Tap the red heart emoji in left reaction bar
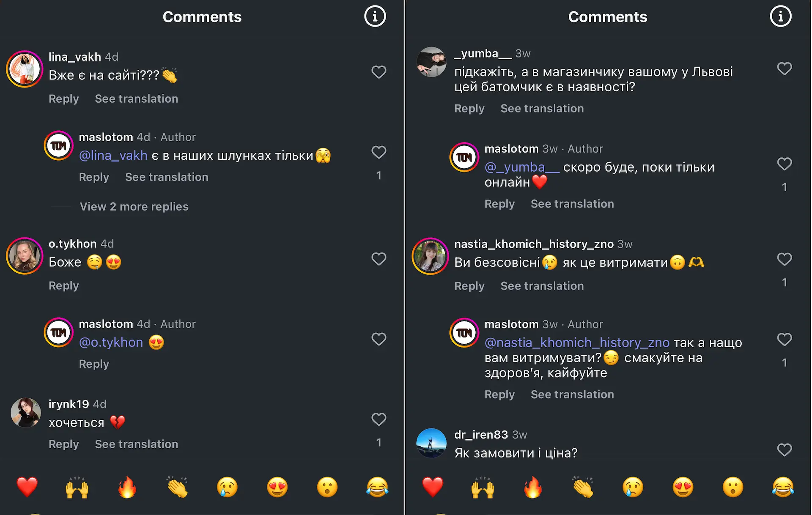Screen dimensions: 812x515 (27, 487)
